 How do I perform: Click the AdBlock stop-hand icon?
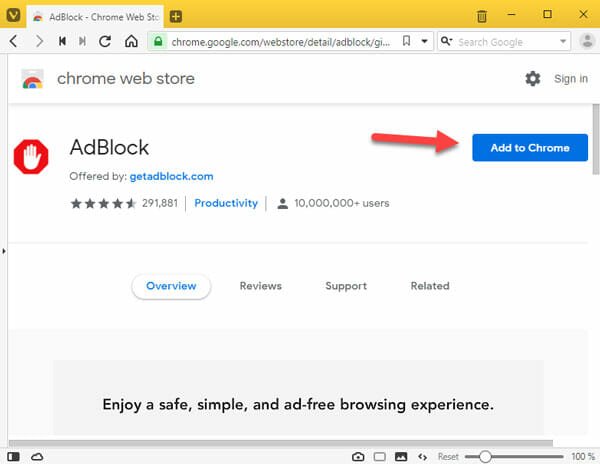coord(31,157)
